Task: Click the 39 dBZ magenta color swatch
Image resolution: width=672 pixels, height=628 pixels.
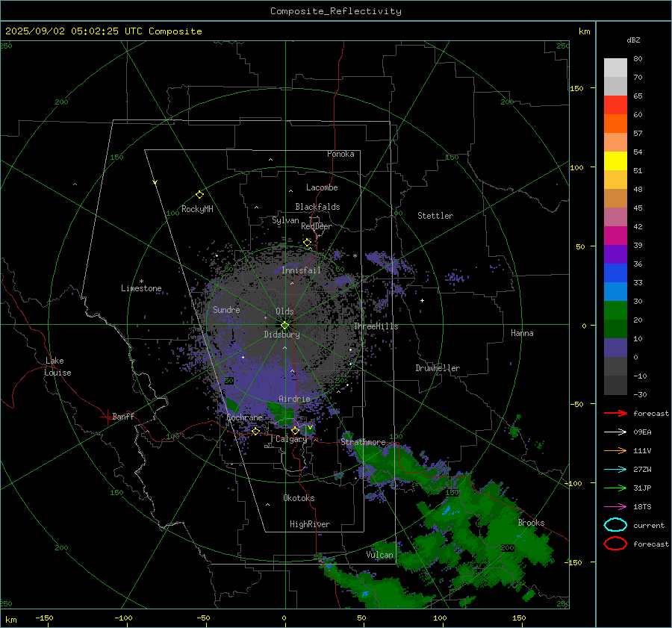Action: tap(615, 235)
